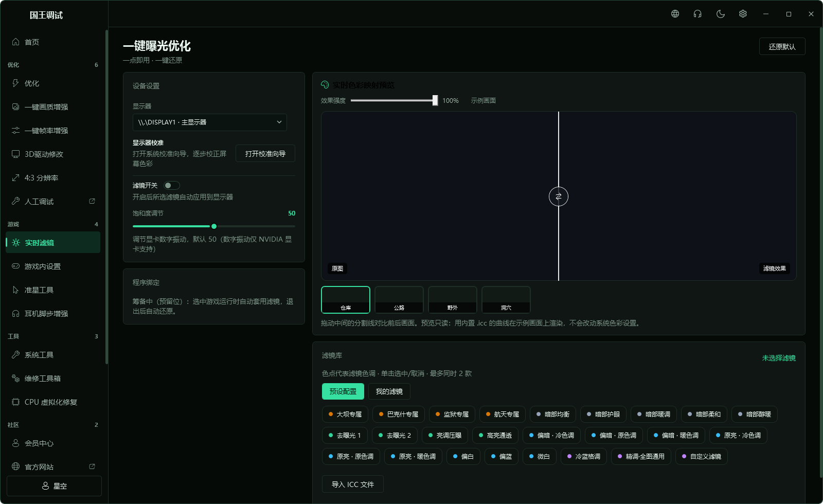823x504 pixels.
Task: Open 会员中心 in the sidebar
Action: pyautogui.click(x=53, y=443)
